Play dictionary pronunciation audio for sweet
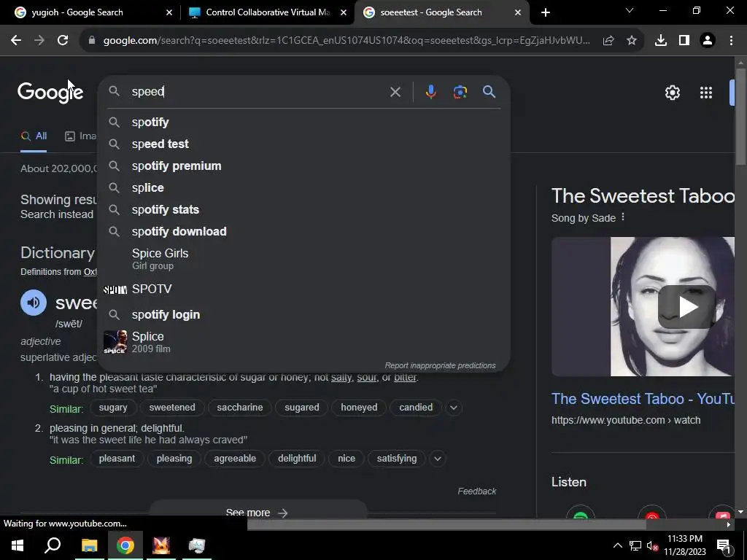747x560 pixels. 34,303
